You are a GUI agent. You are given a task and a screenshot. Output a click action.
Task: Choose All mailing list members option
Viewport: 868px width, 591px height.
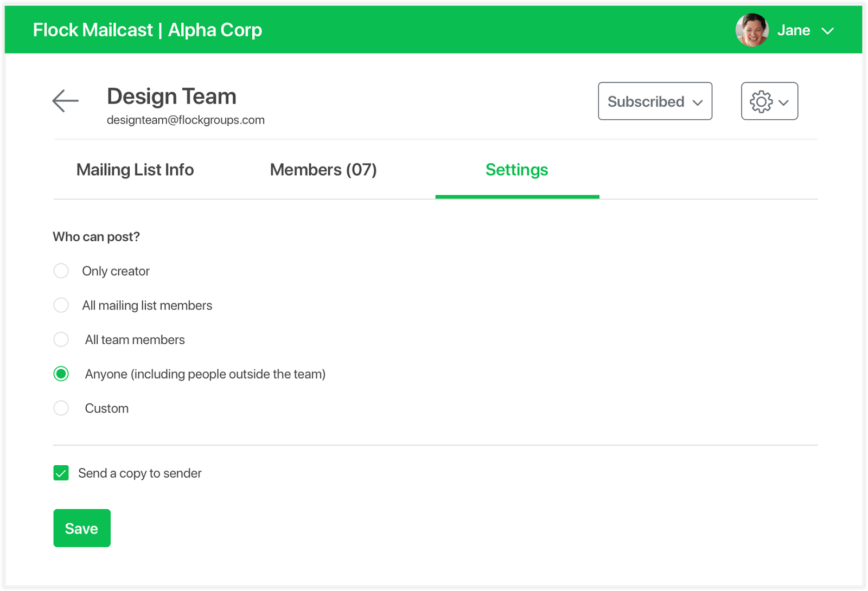[61, 305]
